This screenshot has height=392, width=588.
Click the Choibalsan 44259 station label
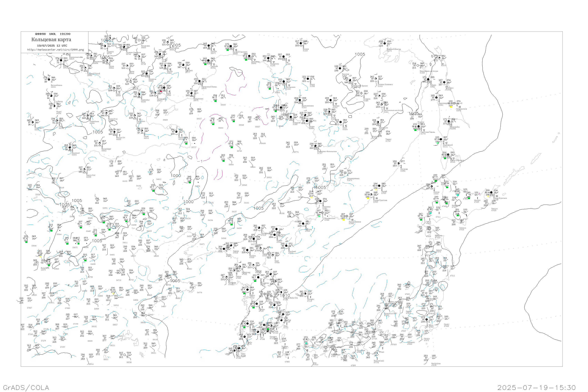(141, 122)
